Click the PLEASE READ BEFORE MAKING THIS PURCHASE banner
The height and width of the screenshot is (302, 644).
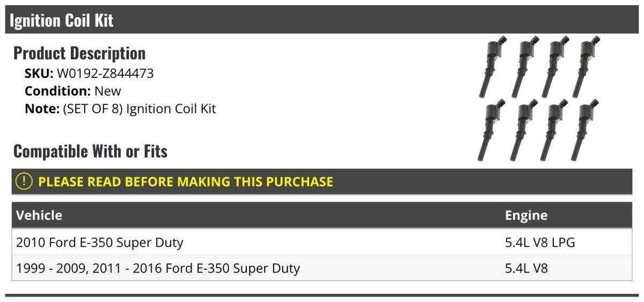tap(186, 182)
